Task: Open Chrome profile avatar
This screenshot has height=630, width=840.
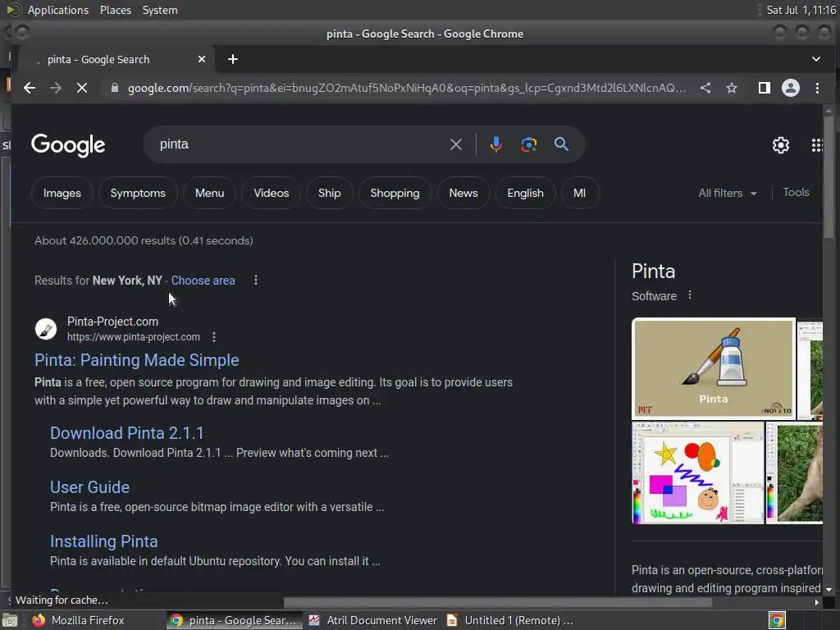Action: pos(791,88)
